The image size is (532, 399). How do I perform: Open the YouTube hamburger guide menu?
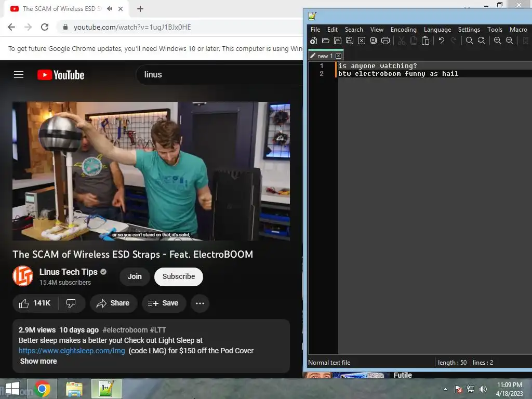(x=19, y=75)
